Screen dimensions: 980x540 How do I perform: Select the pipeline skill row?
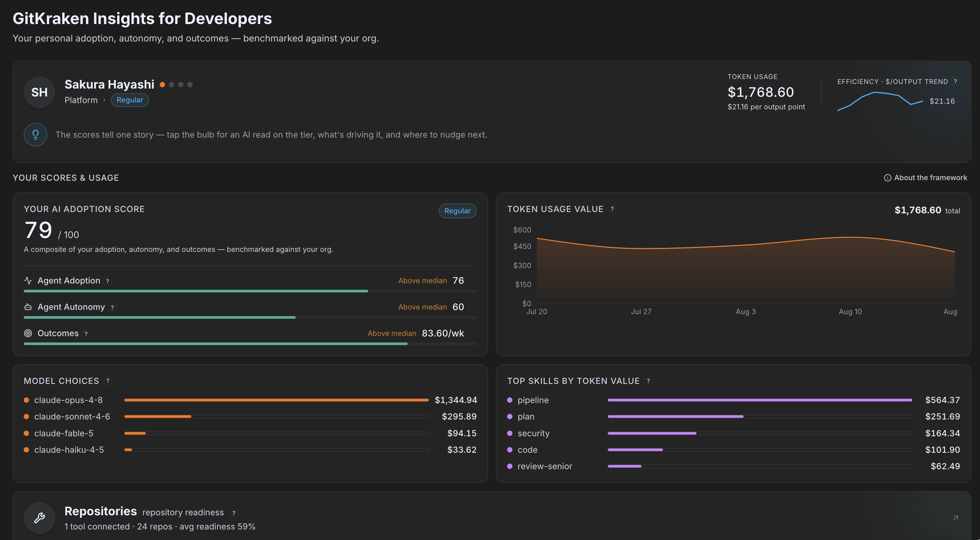point(733,400)
